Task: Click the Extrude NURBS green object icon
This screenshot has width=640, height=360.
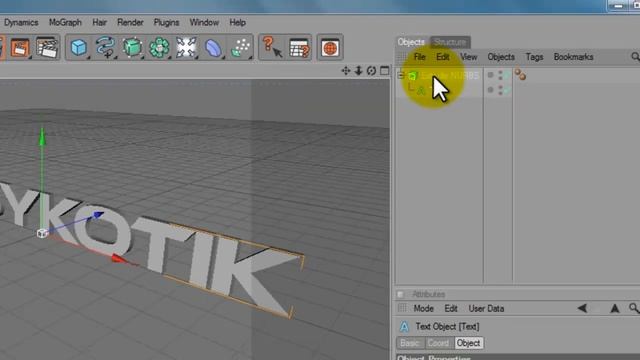Action: tap(413, 75)
